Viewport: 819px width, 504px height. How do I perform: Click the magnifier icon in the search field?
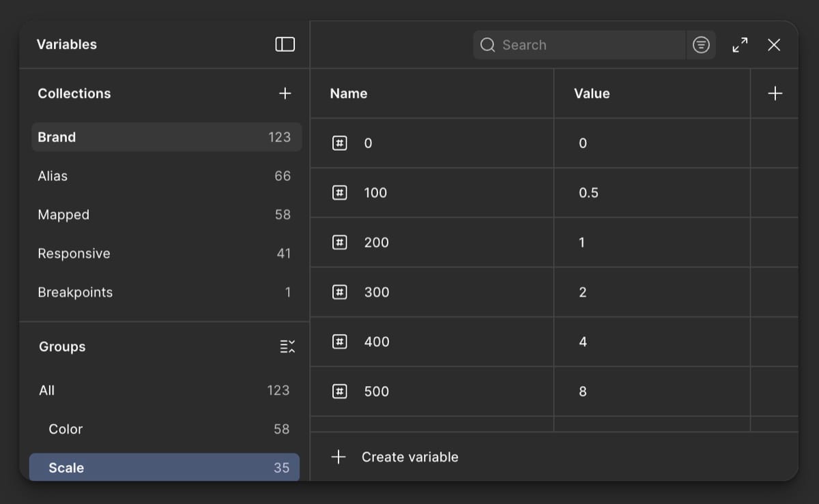pyautogui.click(x=487, y=45)
